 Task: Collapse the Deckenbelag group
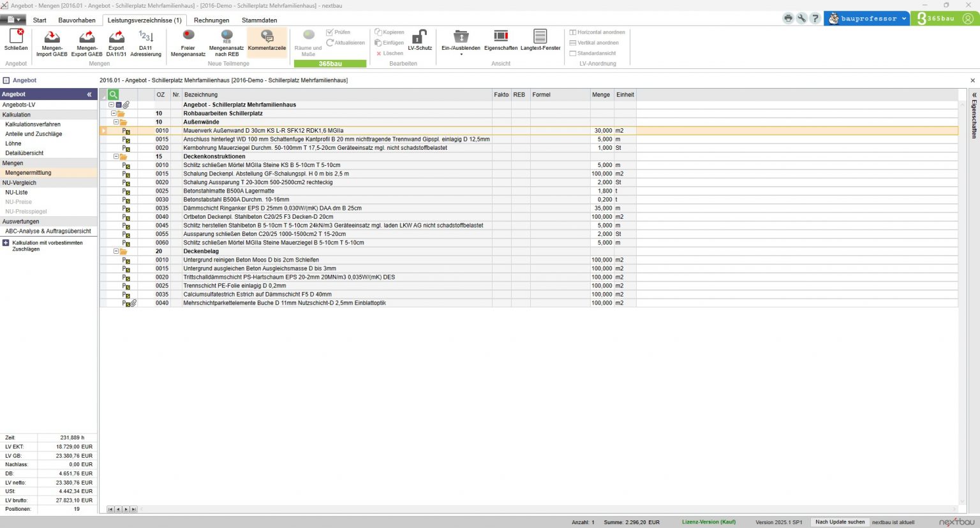pyautogui.click(x=116, y=251)
